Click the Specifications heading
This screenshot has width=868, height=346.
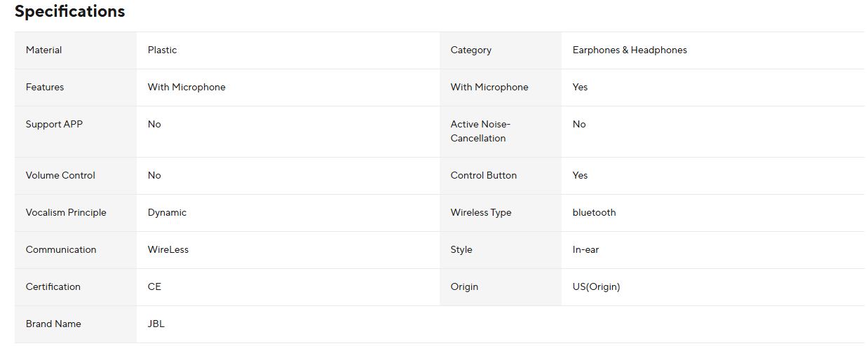click(x=69, y=12)
